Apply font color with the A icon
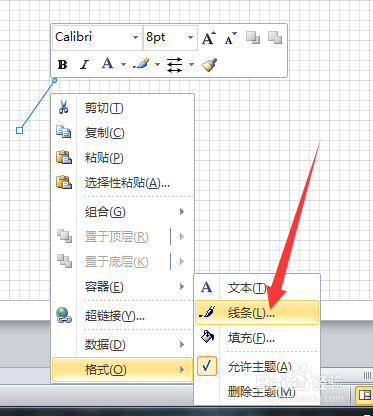The width and height of the screenshot is (373, 416). (x=107, y=63)
